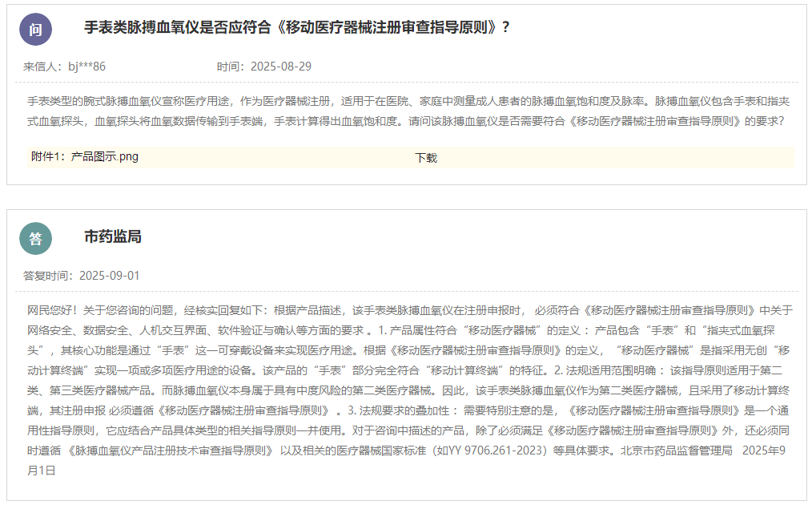The height and width of the screenshot is (509, 812).
Task: Click the reply date 2025-09-01
Action: click(x=109, y=276)
